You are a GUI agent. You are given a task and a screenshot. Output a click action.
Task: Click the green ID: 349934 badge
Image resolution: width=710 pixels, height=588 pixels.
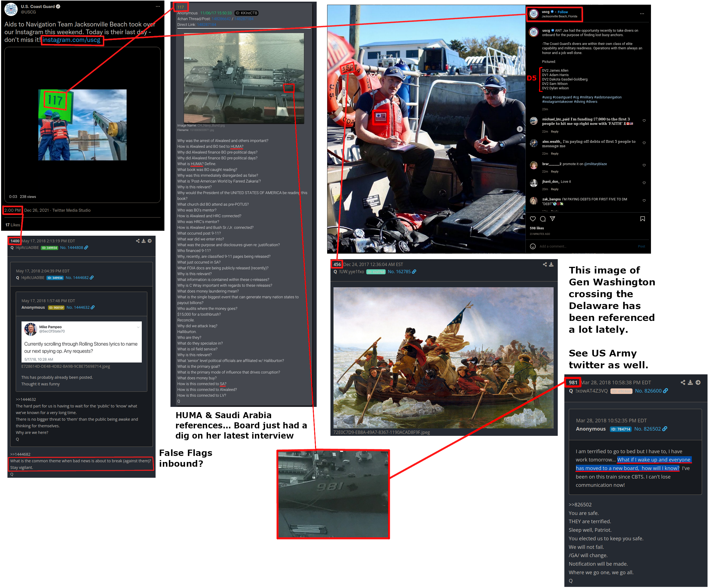49,248
